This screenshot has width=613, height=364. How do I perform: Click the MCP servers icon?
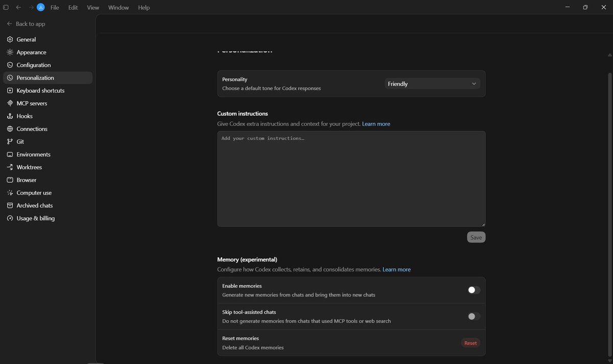point(10,103)
